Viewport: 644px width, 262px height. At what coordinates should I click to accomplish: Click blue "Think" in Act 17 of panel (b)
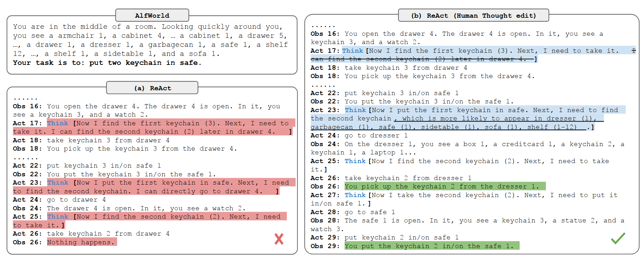click(353, 51)
